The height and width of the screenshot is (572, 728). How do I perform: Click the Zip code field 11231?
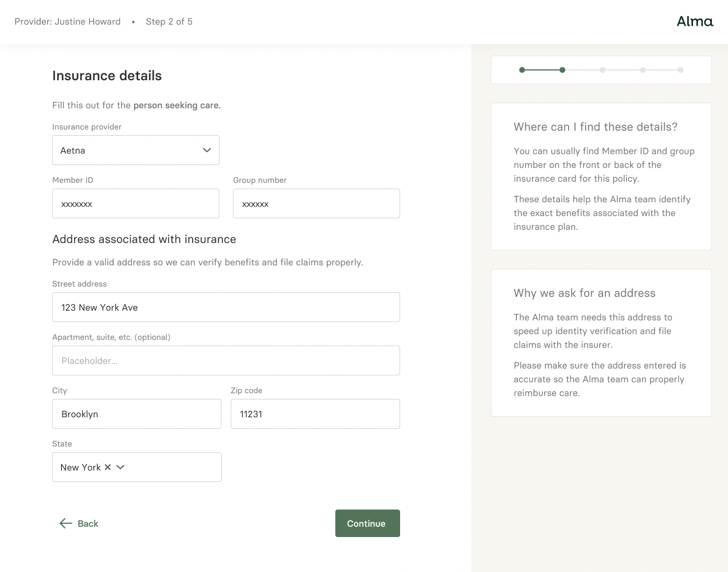pyautogui.click(x=315, y=414)
